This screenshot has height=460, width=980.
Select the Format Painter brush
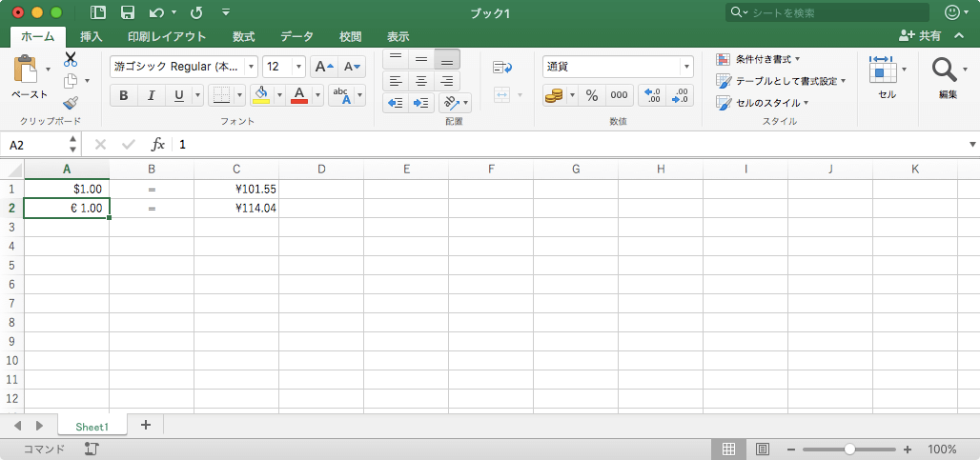pyautogui.click(x=71, y=102)
